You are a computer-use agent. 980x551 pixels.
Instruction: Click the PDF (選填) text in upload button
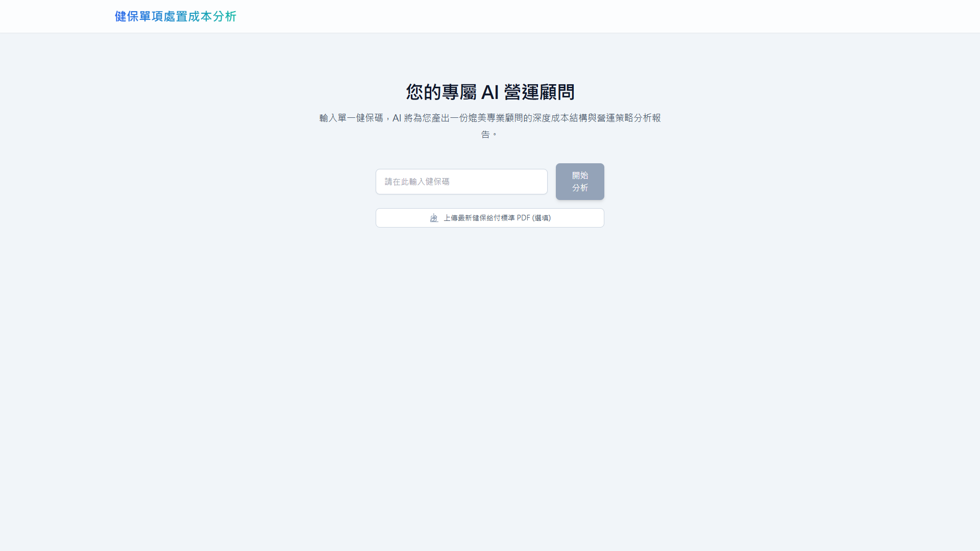coord(533,218)
